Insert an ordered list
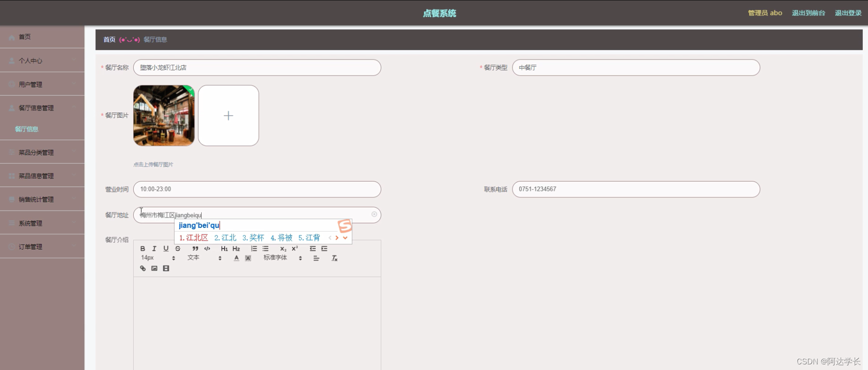This screenshot has width=868, height=370. 254,249
